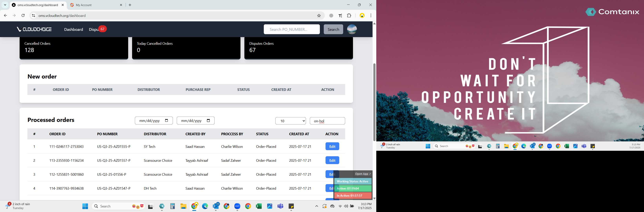Reload the dashboard page

pyautogui.click(x=23, y=16)
